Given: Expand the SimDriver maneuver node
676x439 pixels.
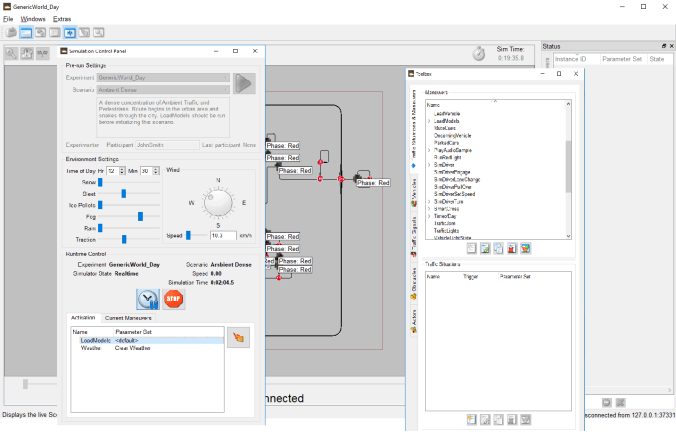Looking at the screenshot, I should (x=429, y=165).
